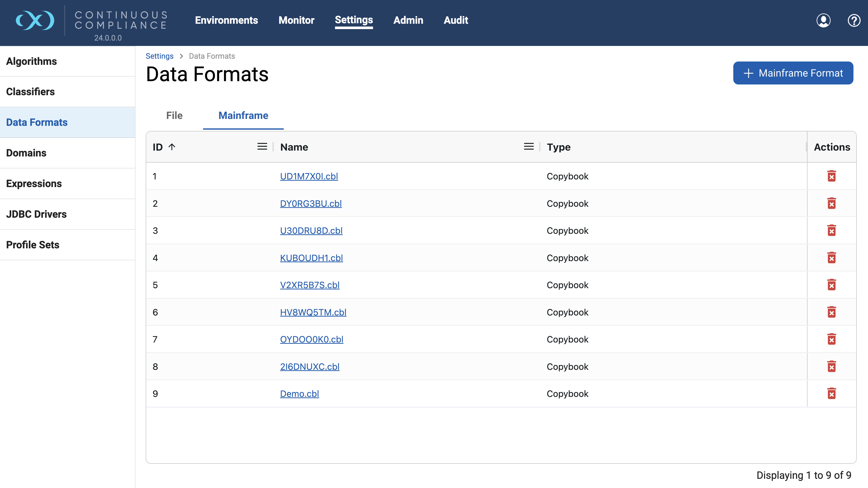Viewport: 868px width, 488px height.
Task: Toggle ID column sort order arrow
Action: 172,147
